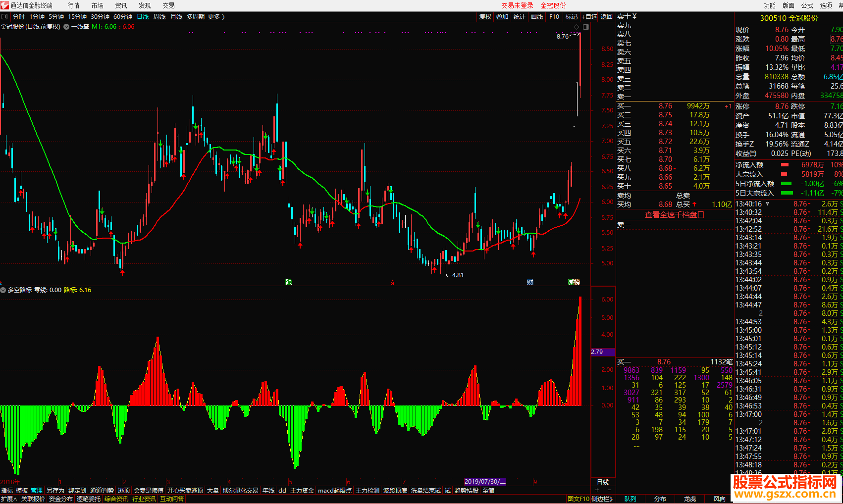Click the 复权 toolbar button
This screenshot has height=504, width=843.
485,17
